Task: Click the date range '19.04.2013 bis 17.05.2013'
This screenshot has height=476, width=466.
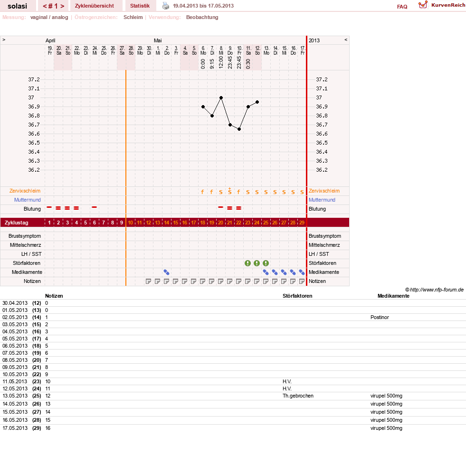Action: (203, 6)
